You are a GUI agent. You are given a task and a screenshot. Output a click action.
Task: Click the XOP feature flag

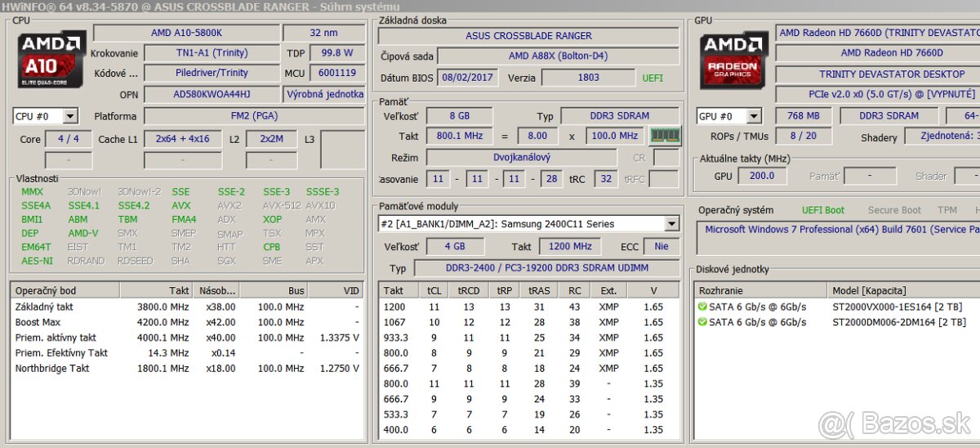click(273, 219)
